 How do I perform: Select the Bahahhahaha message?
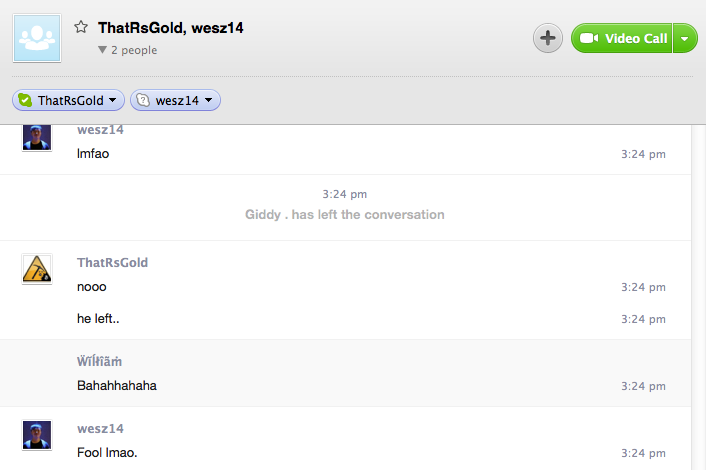pos(117,385)
